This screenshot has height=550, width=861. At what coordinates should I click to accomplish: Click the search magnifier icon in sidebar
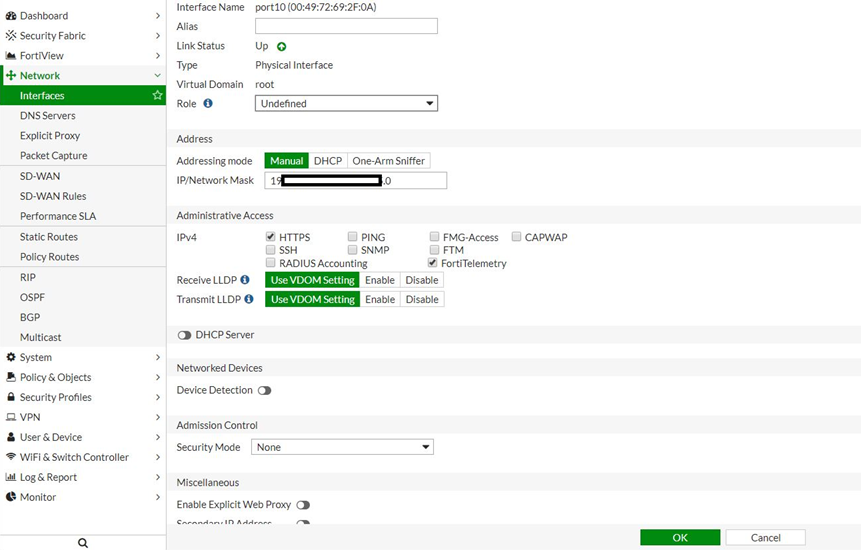click(x=83, y=543)
